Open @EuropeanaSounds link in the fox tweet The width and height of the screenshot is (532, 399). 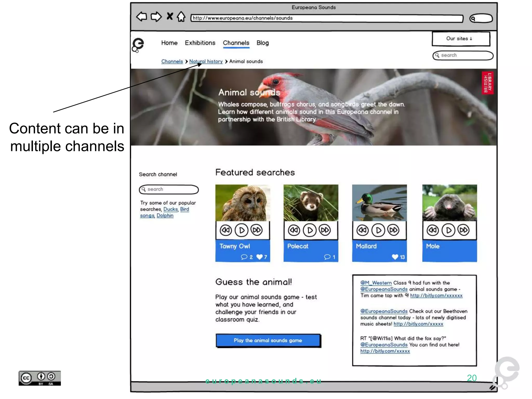pos(384,345)
